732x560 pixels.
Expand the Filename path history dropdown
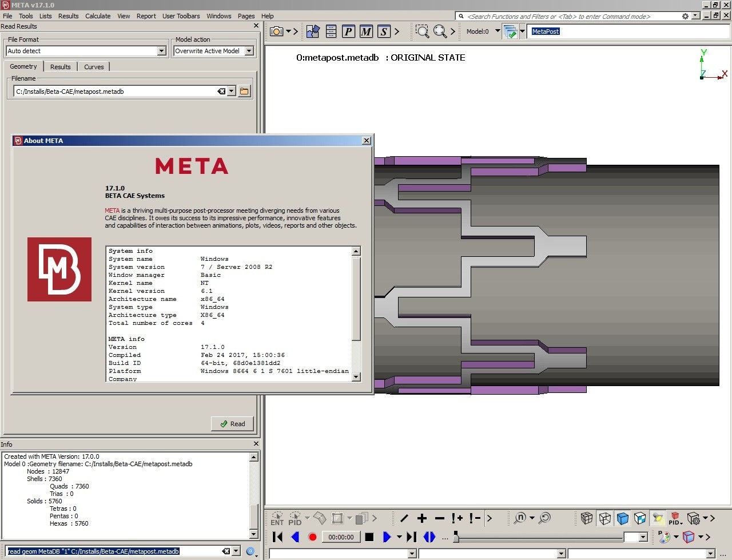[x=231, y=91]
